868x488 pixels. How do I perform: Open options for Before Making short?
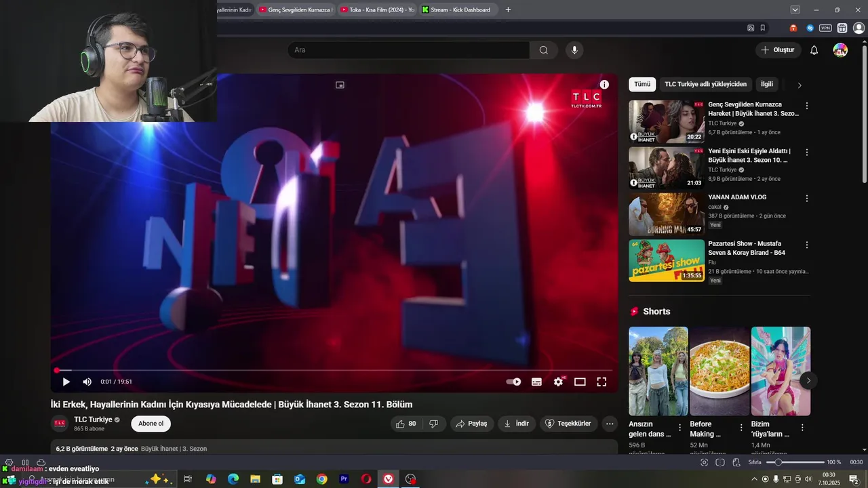[x=741, y=428]
